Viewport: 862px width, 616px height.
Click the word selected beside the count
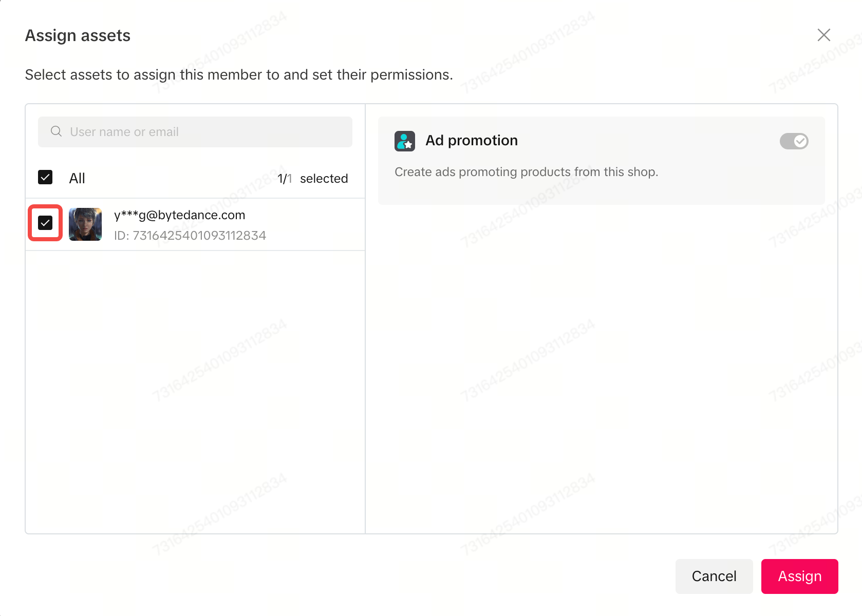click(324, 179)
